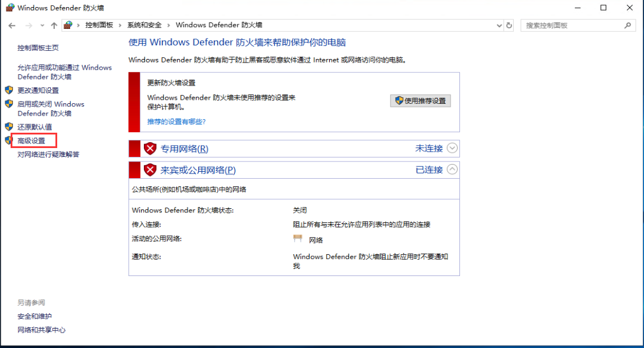Click the 更新防火墙设置 heading text
This screenshot has width=644, height=348.
coord(171,83)
